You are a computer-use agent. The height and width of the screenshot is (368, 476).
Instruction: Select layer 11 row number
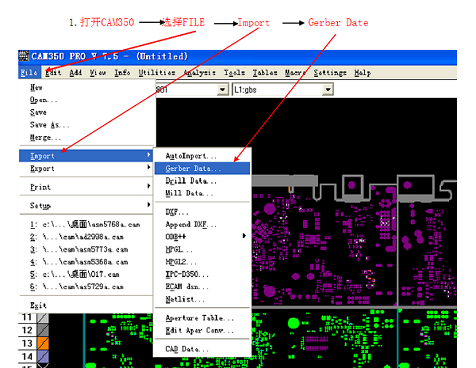tap(27, 317)
